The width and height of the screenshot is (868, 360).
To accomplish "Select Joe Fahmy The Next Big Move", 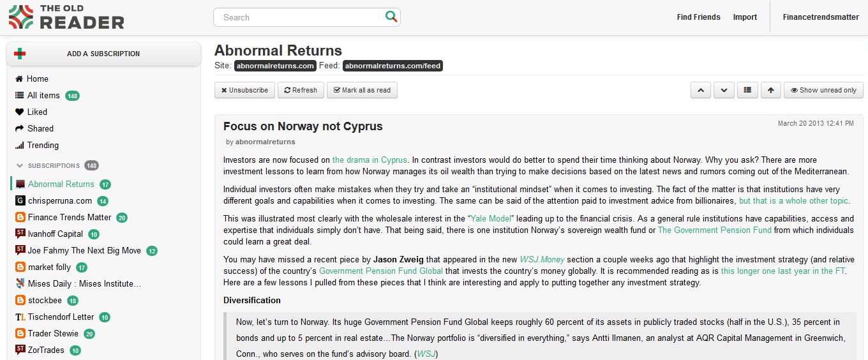I will (84, 250).
